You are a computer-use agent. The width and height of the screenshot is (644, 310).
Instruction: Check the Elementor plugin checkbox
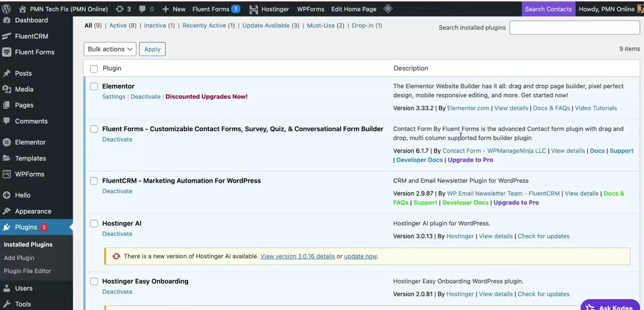pos(94,87)
